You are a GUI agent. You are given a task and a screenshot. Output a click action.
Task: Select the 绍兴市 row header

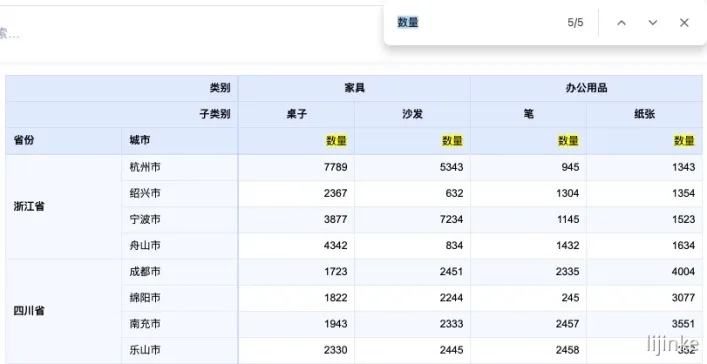pyautogui.click(x=180, y=194)
